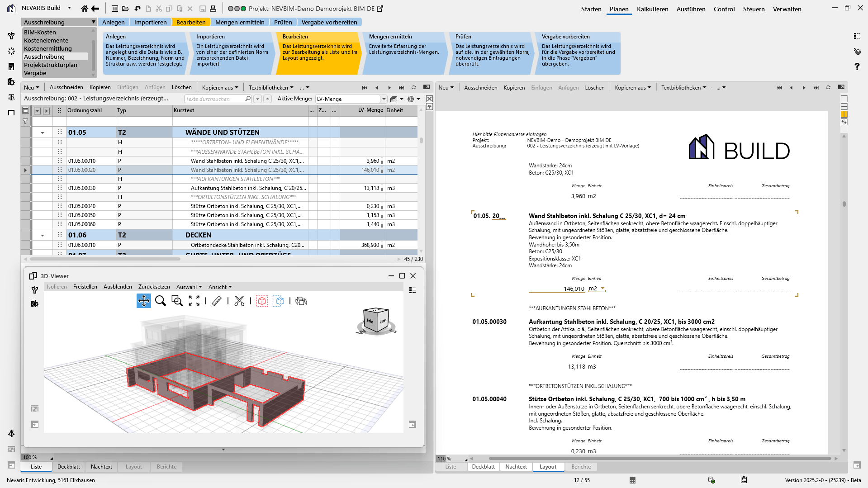868x488 pixels.
Task: Select the Mengen ermitteln workflow tab
Action: click(240, 22)
